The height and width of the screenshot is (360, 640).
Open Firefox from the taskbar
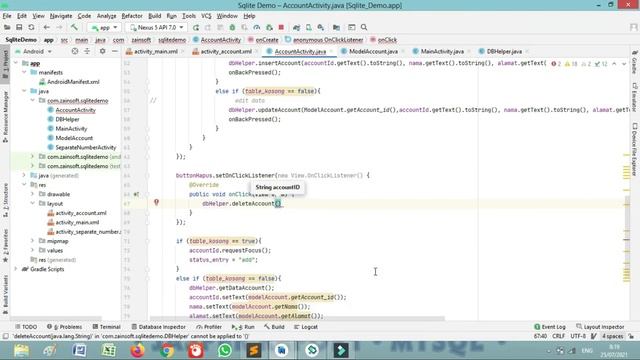[x=138, y=351]
